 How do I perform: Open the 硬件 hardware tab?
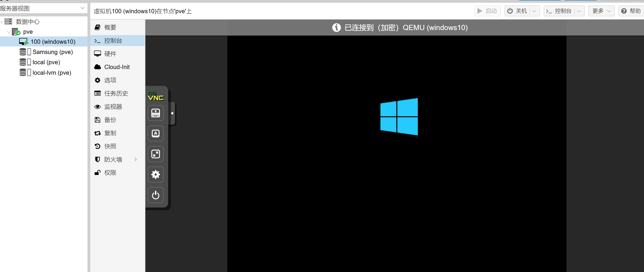tap(118, 54)
